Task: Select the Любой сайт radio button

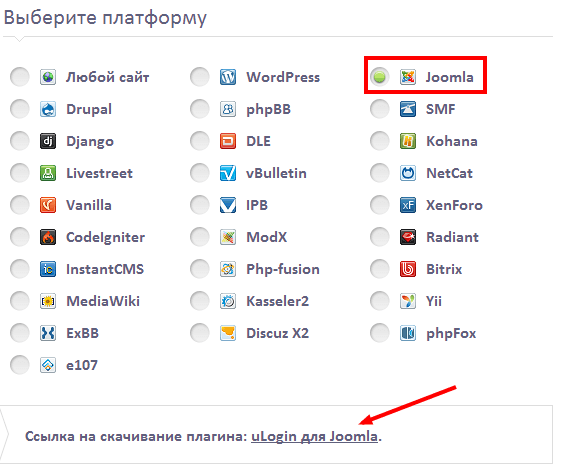Action: pos(19,77)
